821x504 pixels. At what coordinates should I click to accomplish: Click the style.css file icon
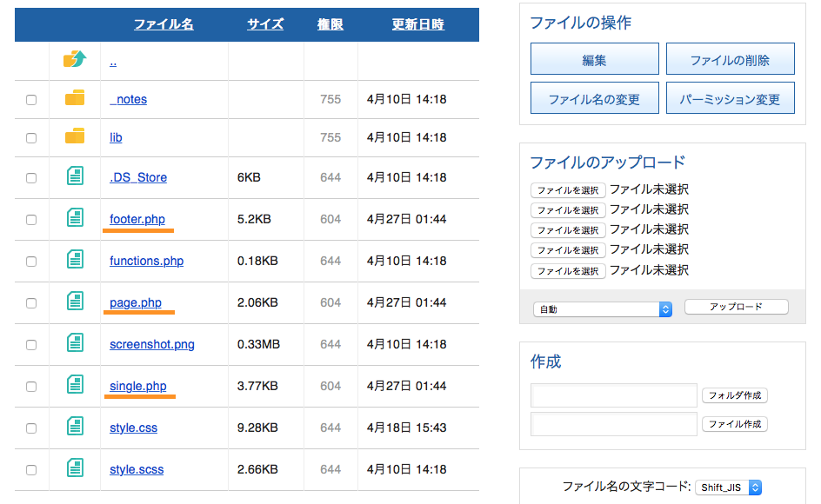click(x=75, y=426)
